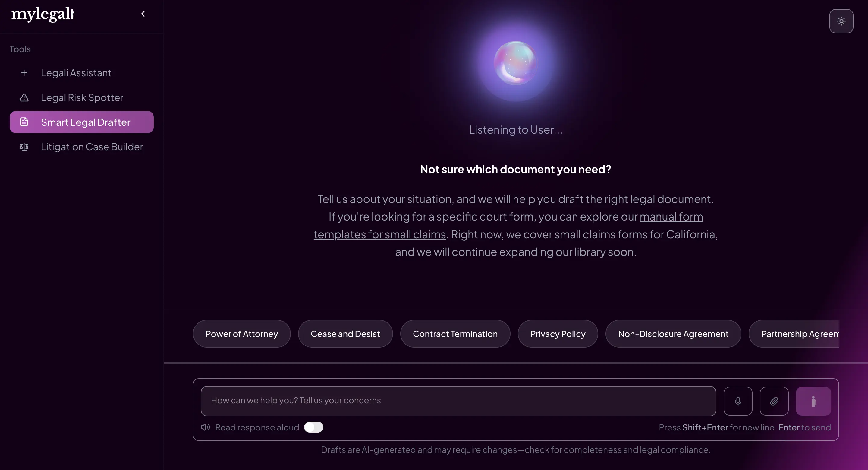Screen dimensions: 868x470
Task: Select the Legali Assistant menu item
Action: pyautogui.click(x=76, y=73)
